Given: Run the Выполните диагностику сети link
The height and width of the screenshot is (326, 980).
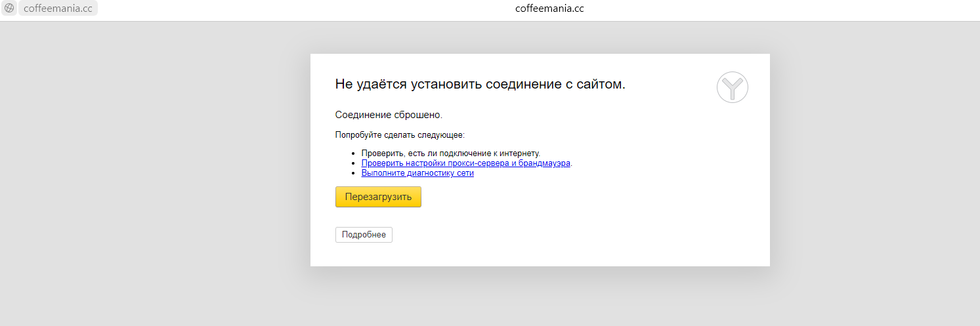Looking at the screenshot, I should point(417,173).
